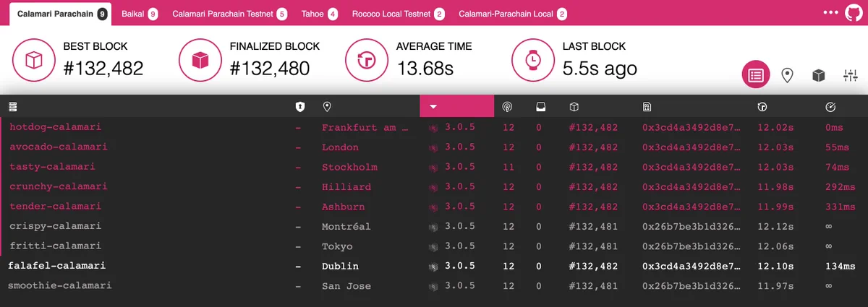
Task: Select the tasty-calamari node
Action: [52, 167]
